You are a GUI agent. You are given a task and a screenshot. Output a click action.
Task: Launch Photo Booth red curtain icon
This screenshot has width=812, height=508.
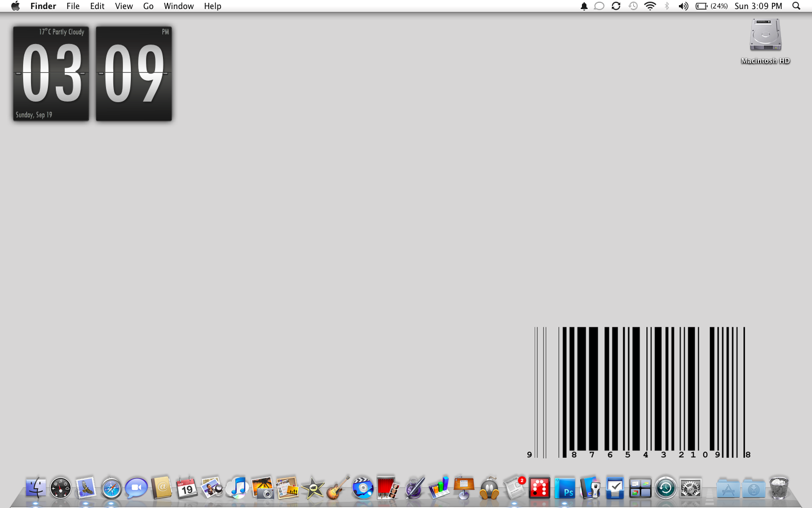point(388,488)
